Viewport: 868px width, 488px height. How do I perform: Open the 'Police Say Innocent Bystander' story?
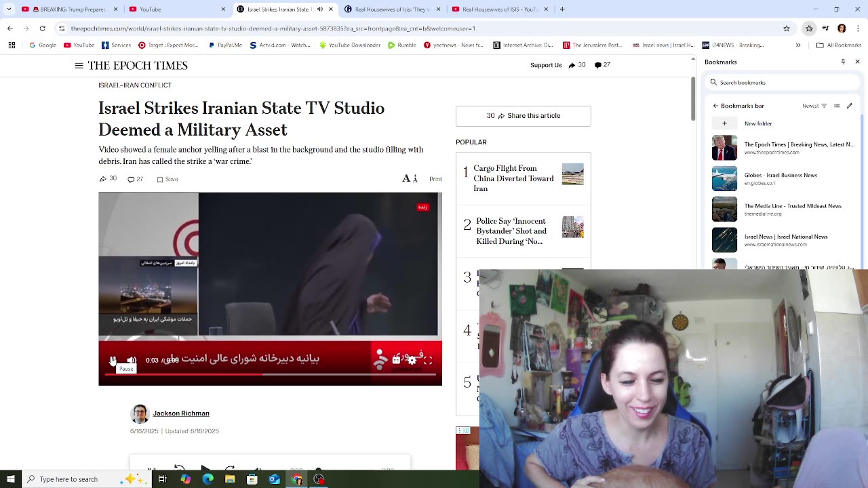click(512, 231)
